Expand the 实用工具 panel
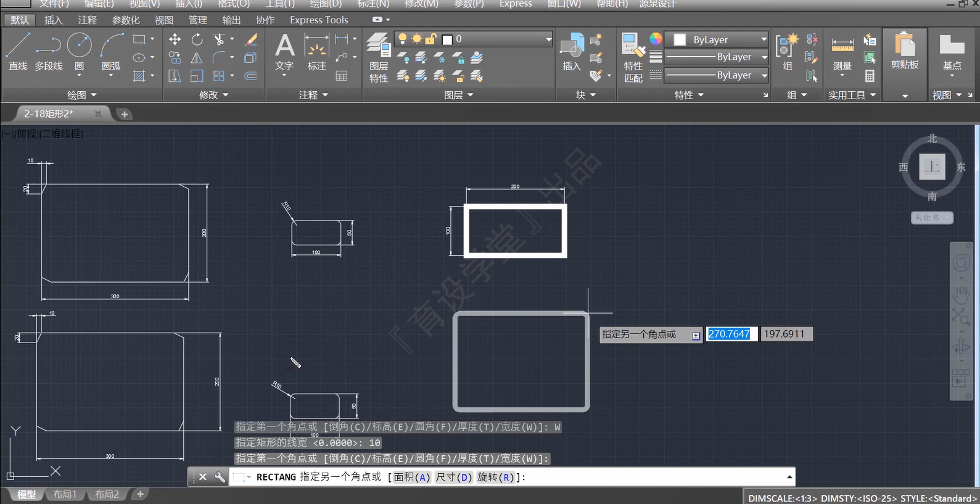 pyautogui.click(x=852, y=95)
